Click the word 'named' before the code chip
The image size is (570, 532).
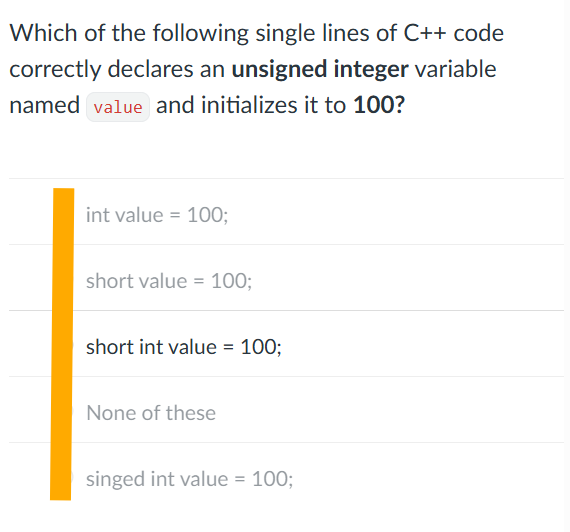coord(44,105)
